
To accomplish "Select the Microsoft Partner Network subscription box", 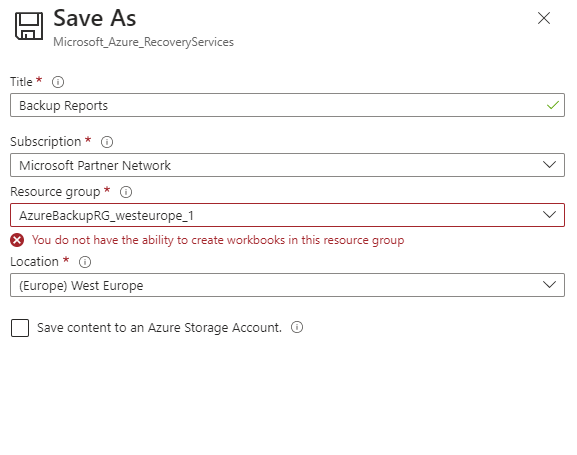I will (x=287, y=165).
